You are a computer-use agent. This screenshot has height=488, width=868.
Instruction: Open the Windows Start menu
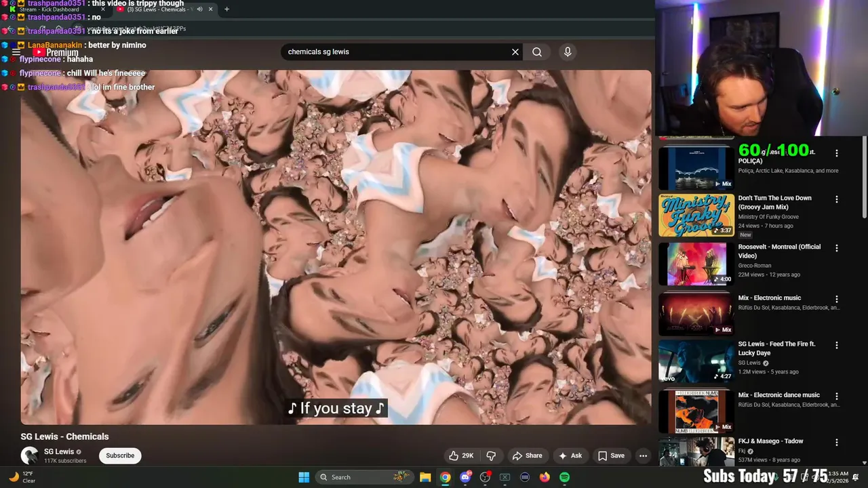pyautogui.click(x=304, y=477)
